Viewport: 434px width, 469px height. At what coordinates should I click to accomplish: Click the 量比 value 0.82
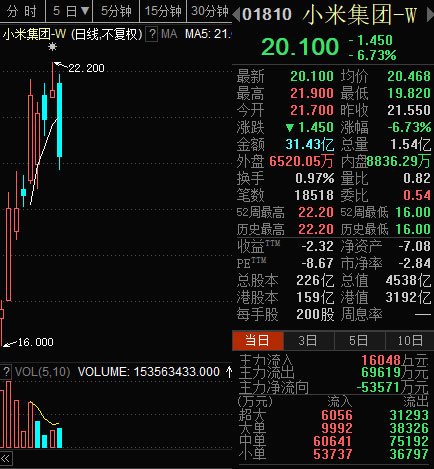(x=417, y=179)
